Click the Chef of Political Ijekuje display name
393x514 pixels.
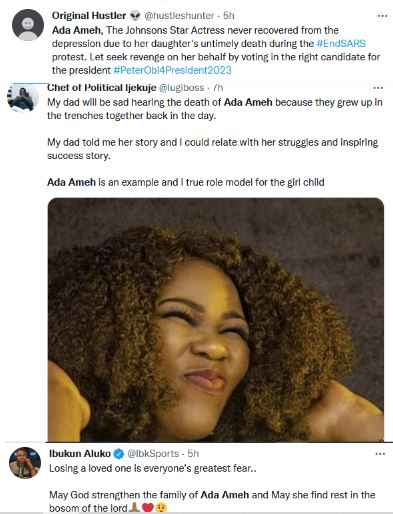102,88
